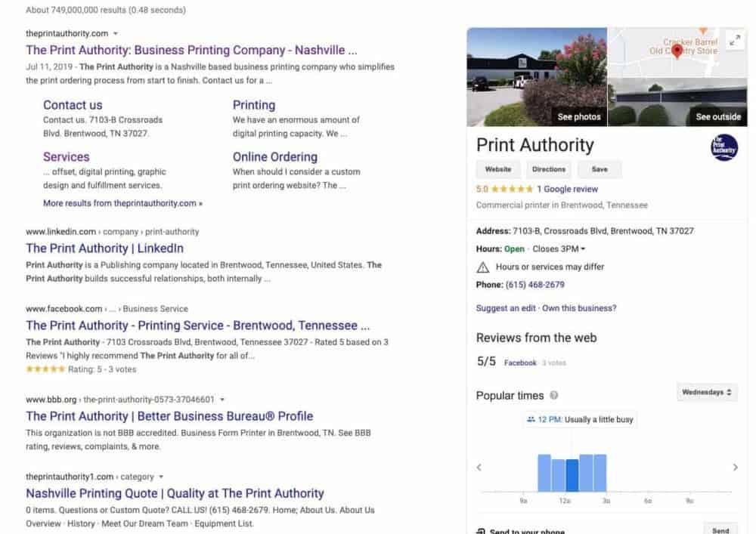Image resolution: width=756 pixels, height=534 pixels.
Task: Select the highlighted 12 PM bar in chart
Action: coord(572,476)
